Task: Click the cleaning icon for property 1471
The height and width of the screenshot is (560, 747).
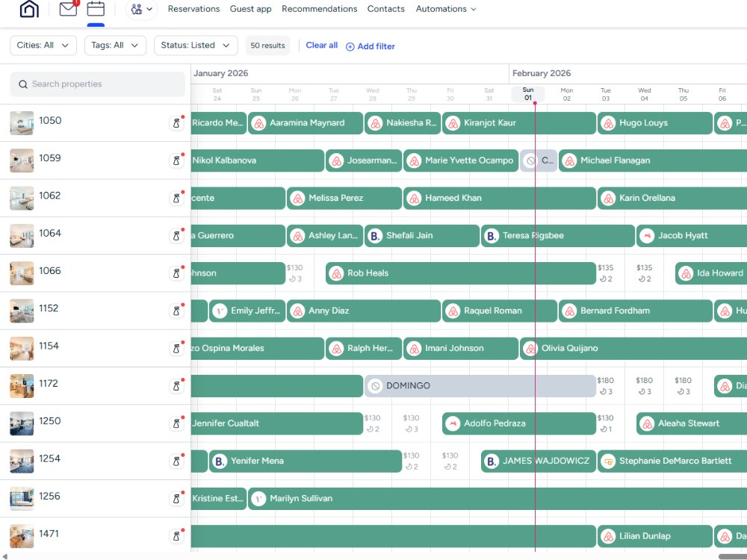Action: [x=176, y=537]
